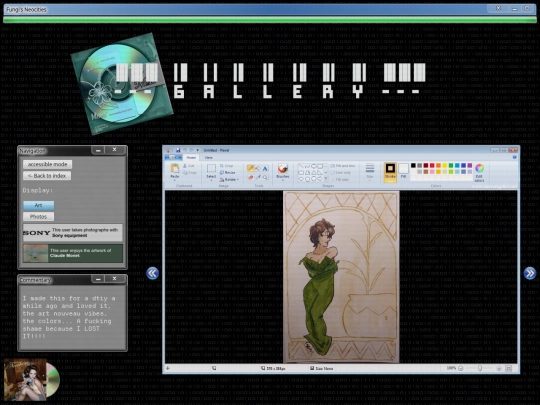Screen dimensions: 540x405
Task: Click the Resize tool
Action: tap(227, 173)
